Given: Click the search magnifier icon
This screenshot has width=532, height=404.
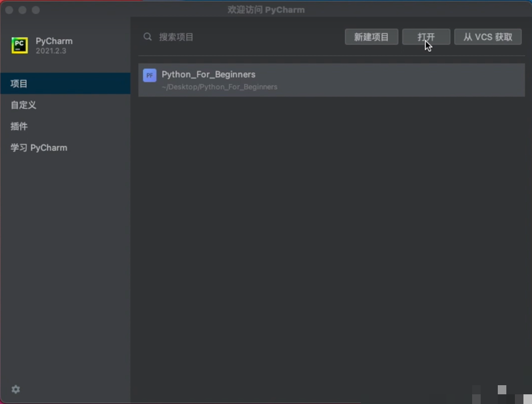Looking at the screenshot, I should point(147,36).
